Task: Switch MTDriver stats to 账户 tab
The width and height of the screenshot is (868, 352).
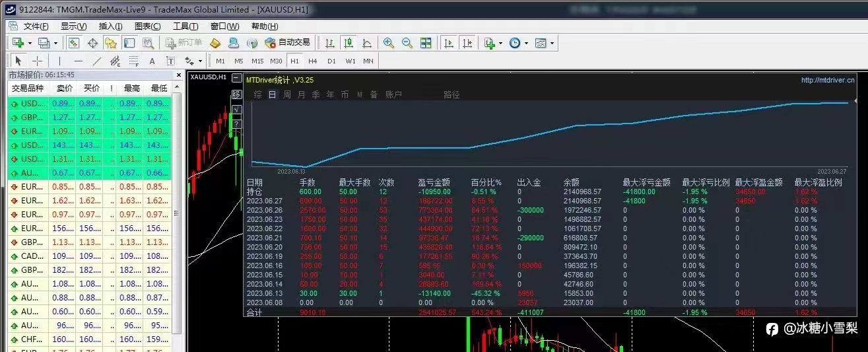Action: click(x=394, y=94)
